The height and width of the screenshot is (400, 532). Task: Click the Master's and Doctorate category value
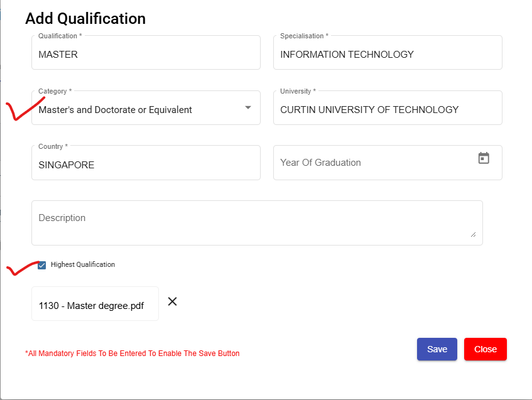pos(116,110)
